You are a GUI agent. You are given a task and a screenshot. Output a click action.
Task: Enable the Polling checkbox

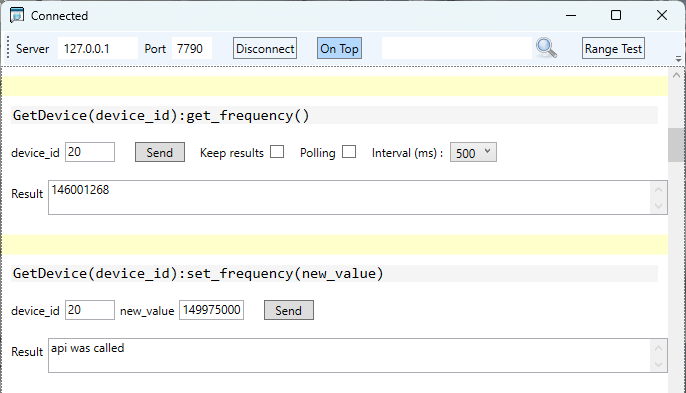(x=349, y=152)
